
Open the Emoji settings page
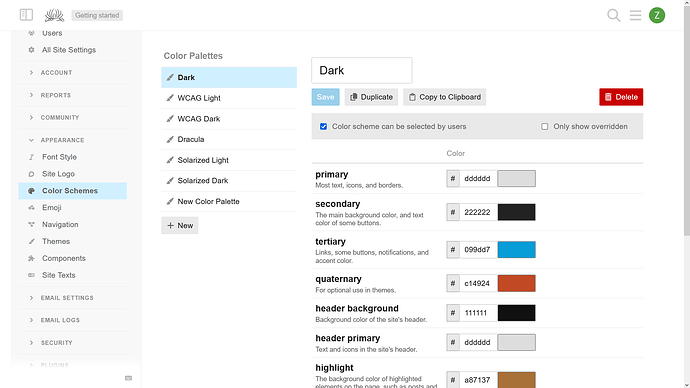[x=73, y=208]
